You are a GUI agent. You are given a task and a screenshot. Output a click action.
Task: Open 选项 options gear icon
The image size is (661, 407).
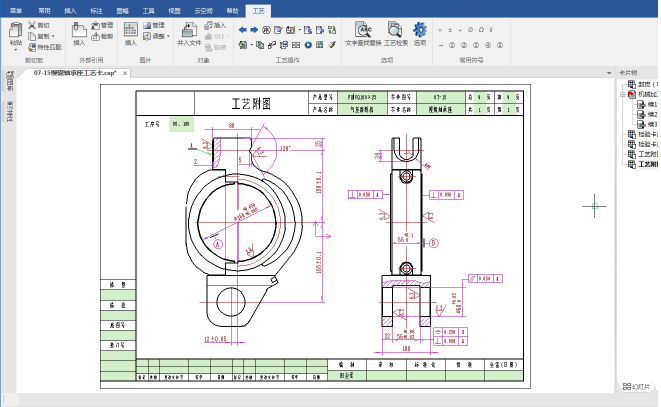click(420, 31)
